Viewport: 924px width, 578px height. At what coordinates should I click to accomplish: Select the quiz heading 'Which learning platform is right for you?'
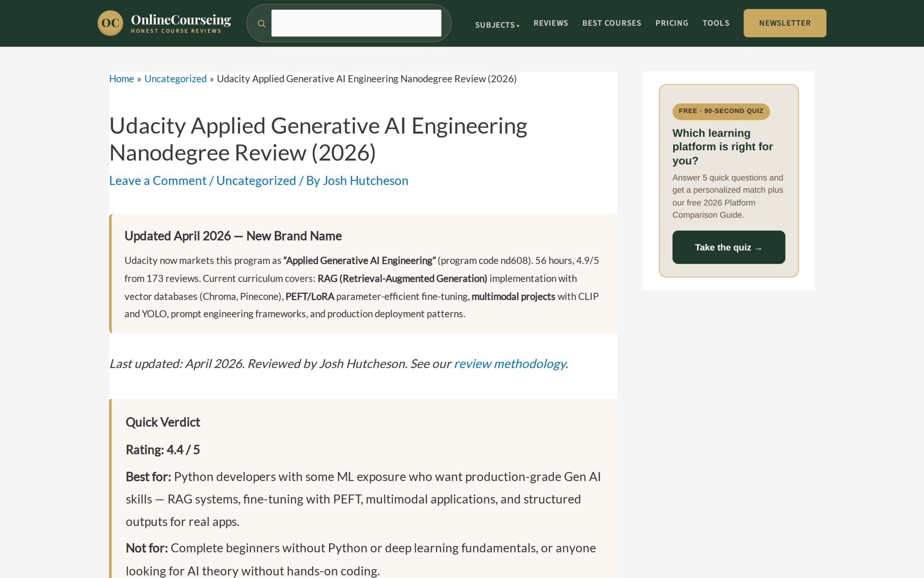pyautogui.click(x=722, y=147)
